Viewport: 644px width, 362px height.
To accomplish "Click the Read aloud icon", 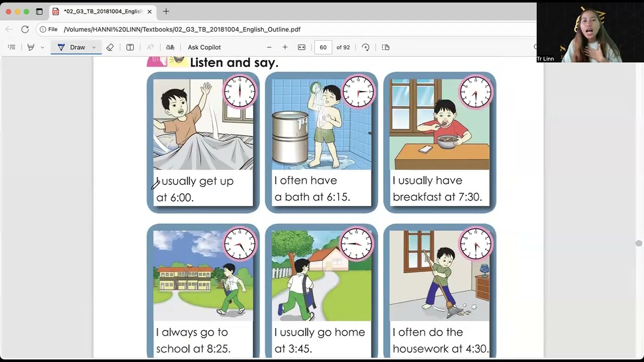I will tap(150, 47).
